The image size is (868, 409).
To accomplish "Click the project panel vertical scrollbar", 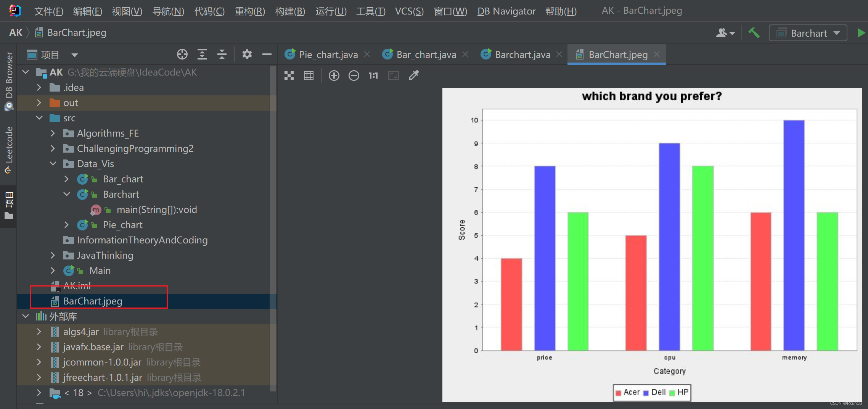I will click(x=273, y=228).
